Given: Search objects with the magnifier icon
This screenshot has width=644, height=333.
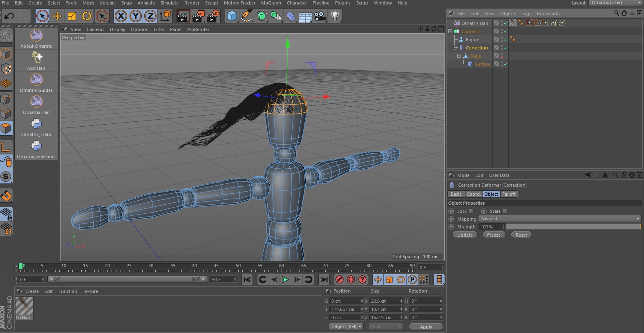Looking at the screenshot, I should pyautogui.click(x=617, y=13).
